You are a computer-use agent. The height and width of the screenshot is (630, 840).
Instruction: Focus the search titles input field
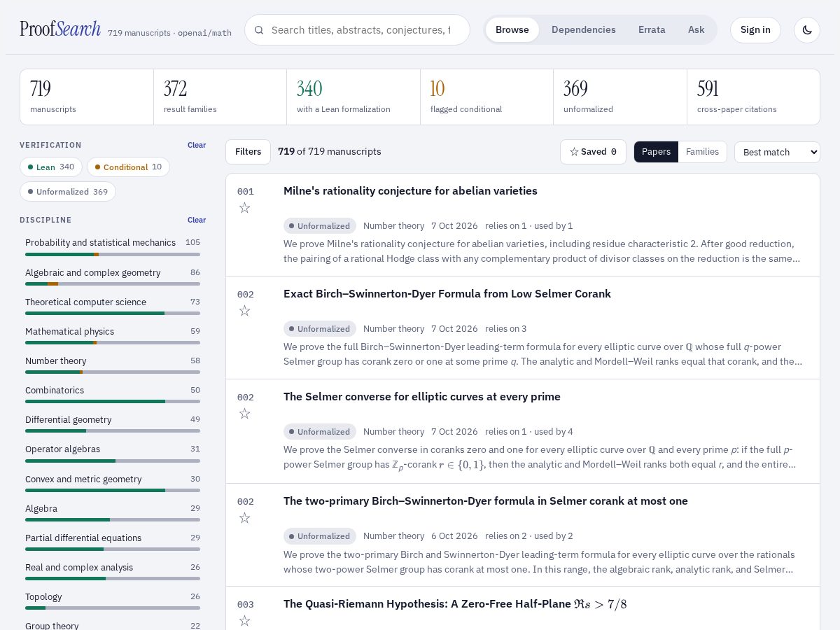pos(361,30)
